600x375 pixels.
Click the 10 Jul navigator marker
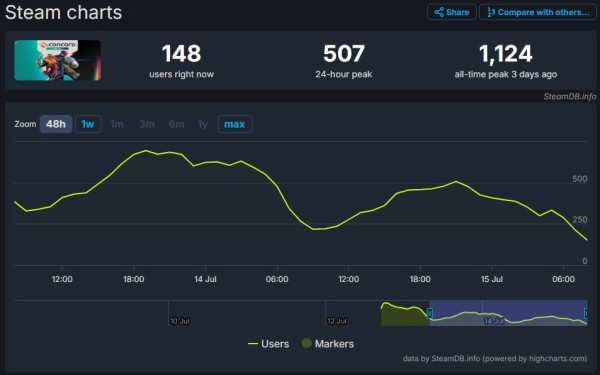[179, 321]
